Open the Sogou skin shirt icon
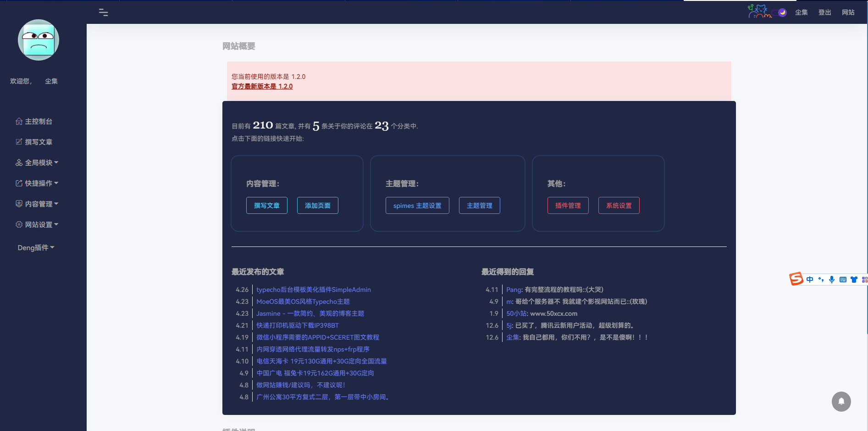The width and height of the screenshot is (868, 431). pyautogui.click(x=854, y=280)
